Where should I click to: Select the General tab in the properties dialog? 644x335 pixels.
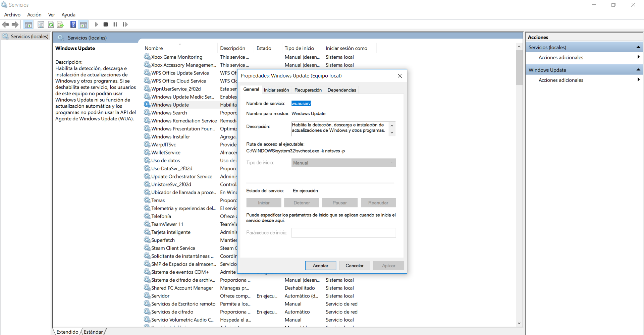pyautogui.click(x=251, y=89)
